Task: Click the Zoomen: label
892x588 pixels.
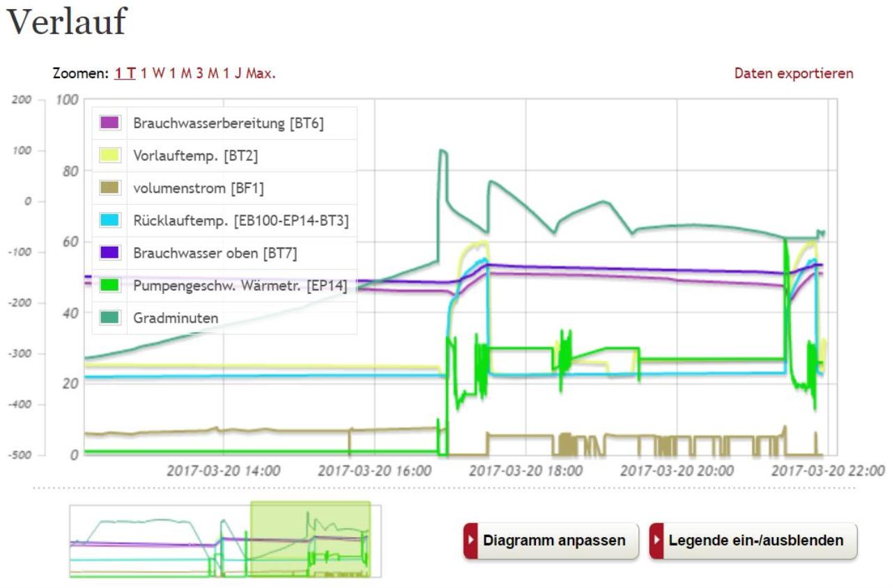Action: coord(82,73)
